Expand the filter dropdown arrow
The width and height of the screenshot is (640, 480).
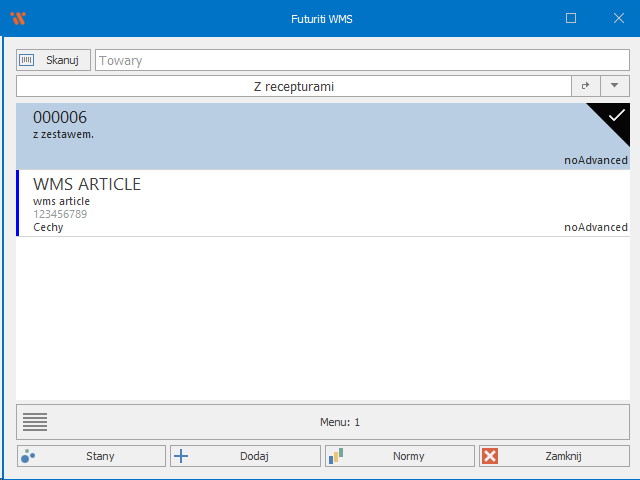coord(614,87)
